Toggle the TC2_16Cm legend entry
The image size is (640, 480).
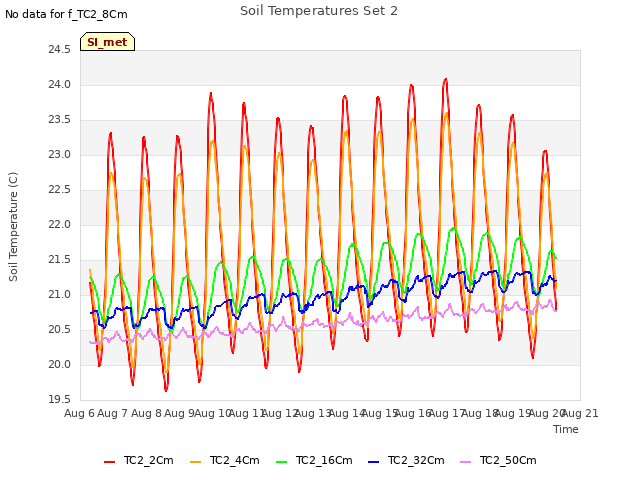(314, 460)
